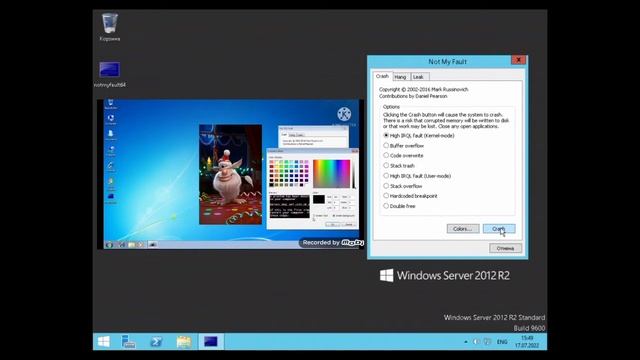Close the Not My Fault window
Screen dimensions: 640x360
tap(518, 60)
